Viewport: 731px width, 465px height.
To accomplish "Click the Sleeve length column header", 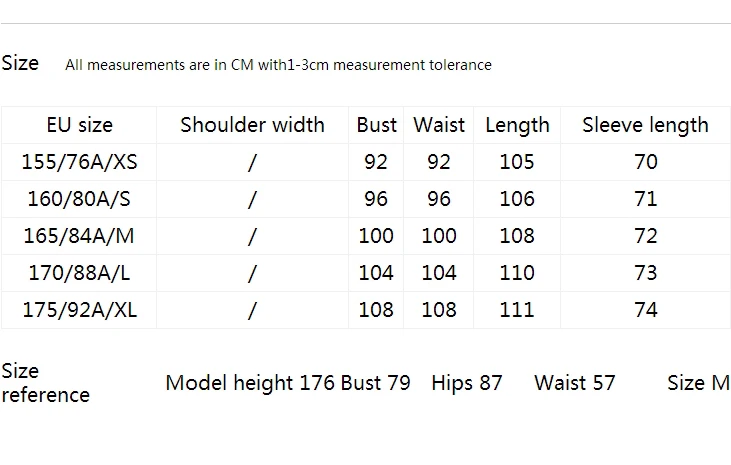I will [645, 125].
